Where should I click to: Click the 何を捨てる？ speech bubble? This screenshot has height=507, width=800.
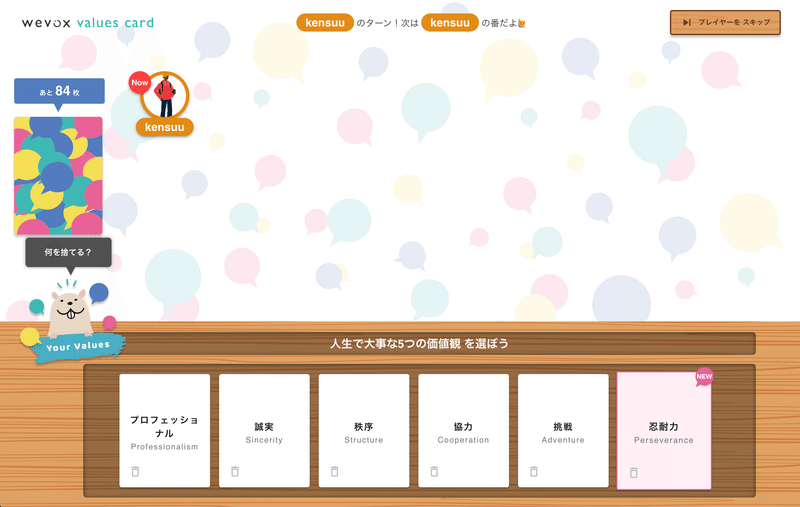[x=68, y=252]
